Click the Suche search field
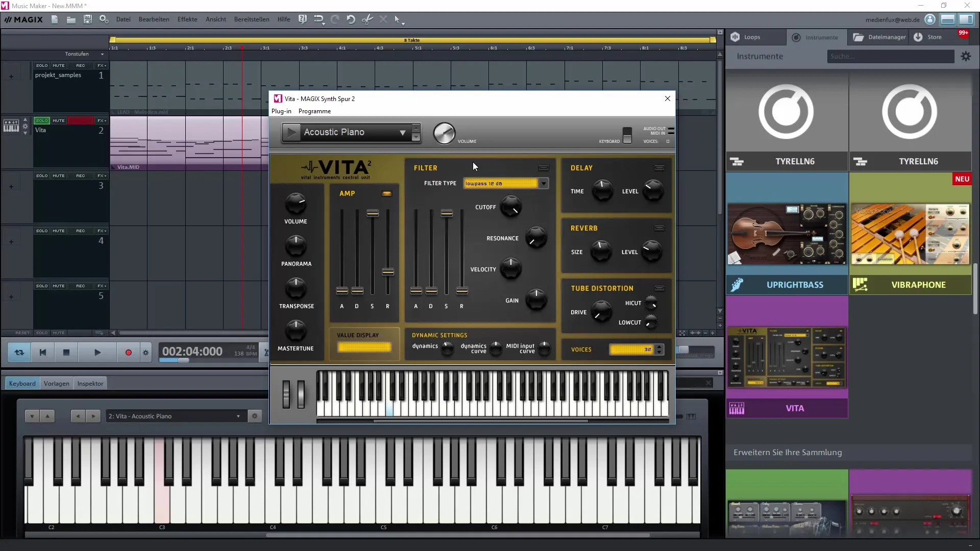Screen dimensions: 980x551 (x=891, y=57)
